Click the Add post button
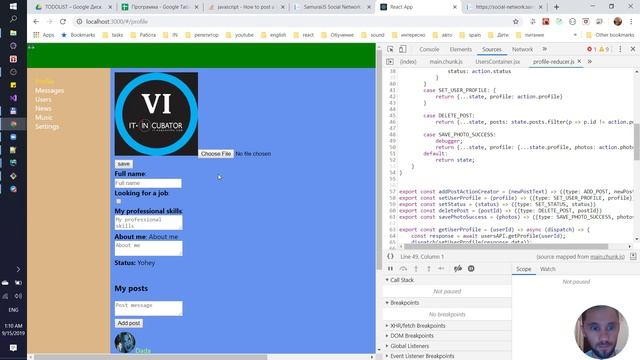640x360 pixels. [129, 323]
